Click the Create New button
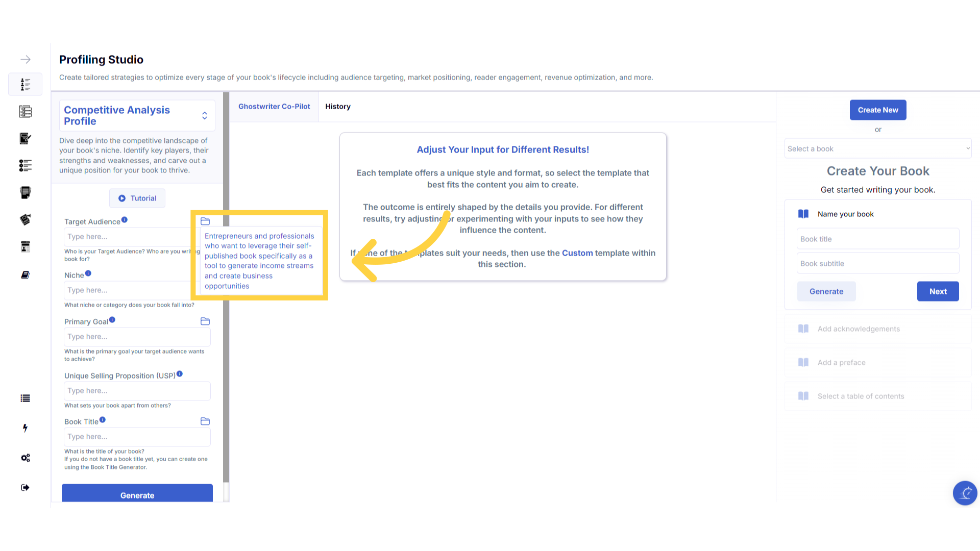 pos(877,110)
